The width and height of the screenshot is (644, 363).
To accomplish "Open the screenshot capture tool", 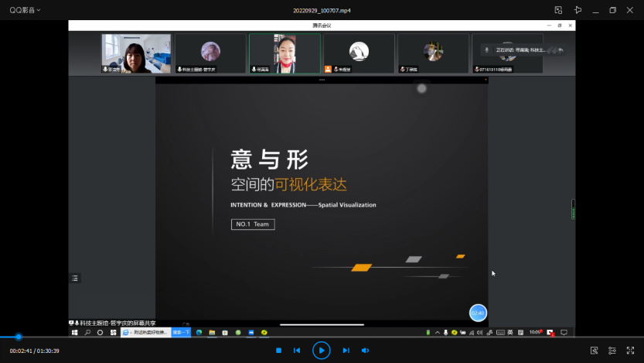I will pos(594,351).
